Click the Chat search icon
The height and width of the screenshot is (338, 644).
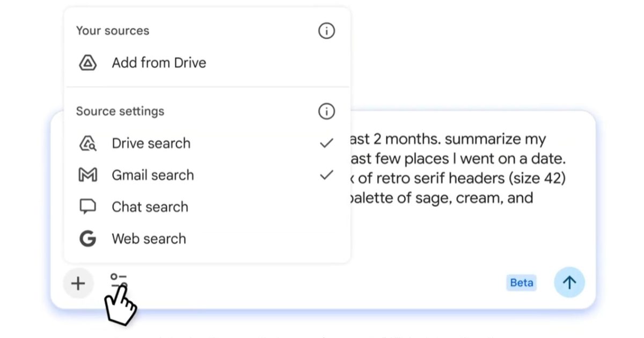[x=89, y=207]
